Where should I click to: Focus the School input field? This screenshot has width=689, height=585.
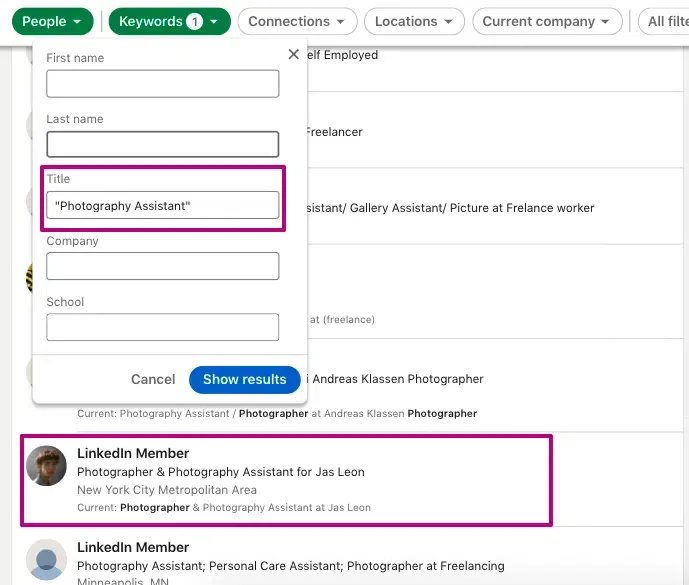163,327
